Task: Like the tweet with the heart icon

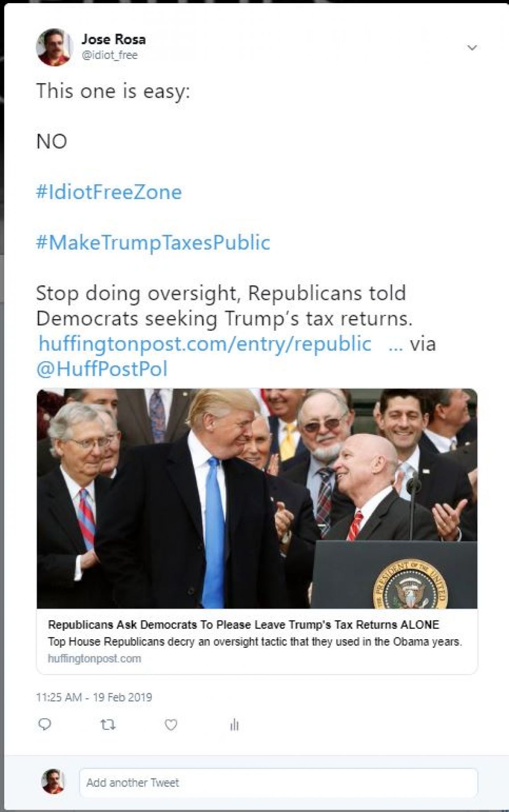Action: pos(171,725)
